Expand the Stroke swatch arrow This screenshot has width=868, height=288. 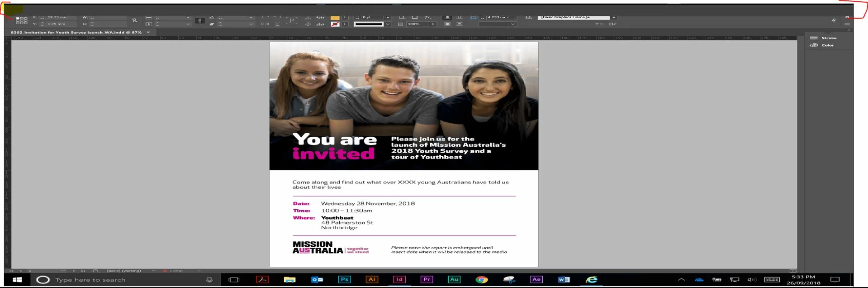coord(344,24)
